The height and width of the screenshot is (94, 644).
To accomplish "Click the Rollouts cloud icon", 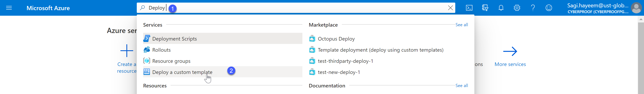I will [x=147, y=50].
